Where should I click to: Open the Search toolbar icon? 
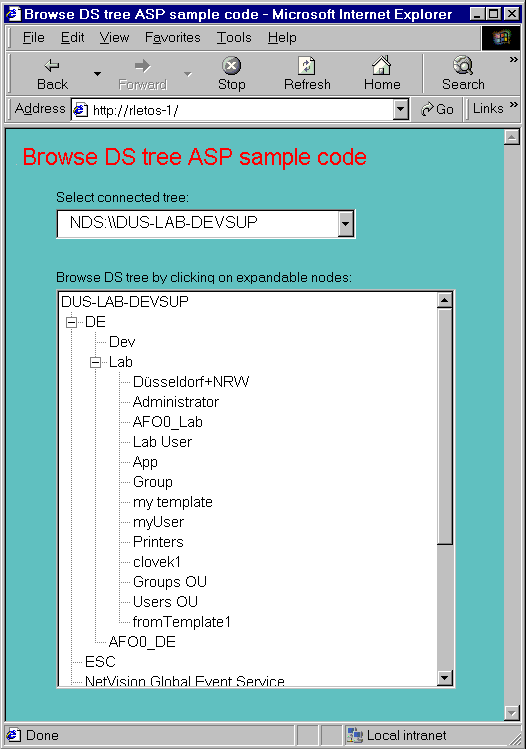(x=463, y=65)
